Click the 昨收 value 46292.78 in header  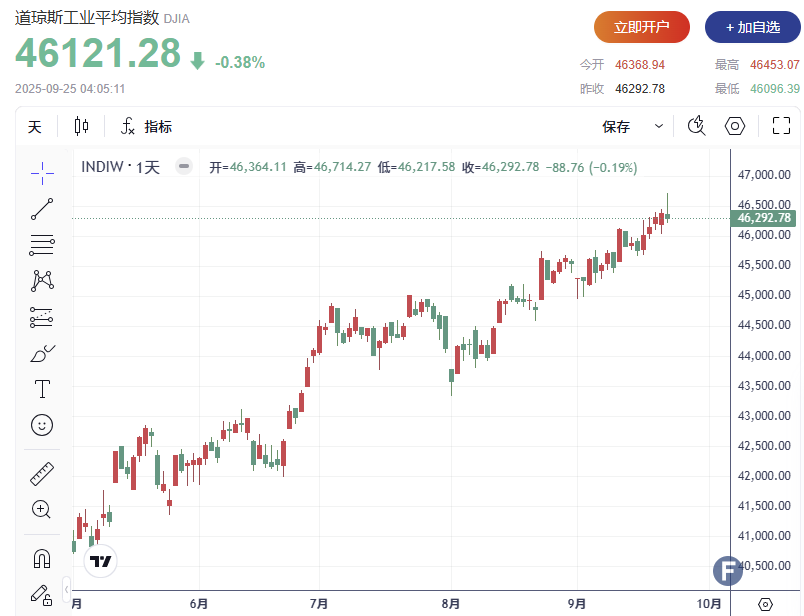[x=640, y=89]
